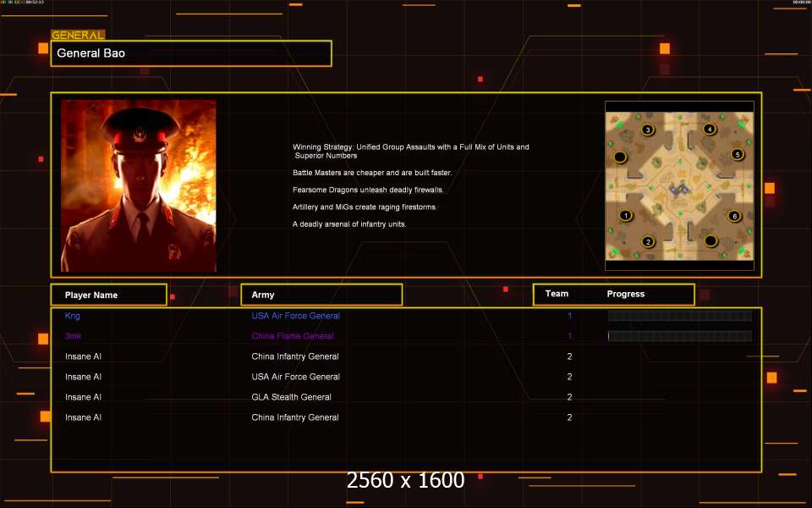Pick start position 3 on the minimap
The image size is (812, 508).
pyautogui.click(x=648, y=130)
